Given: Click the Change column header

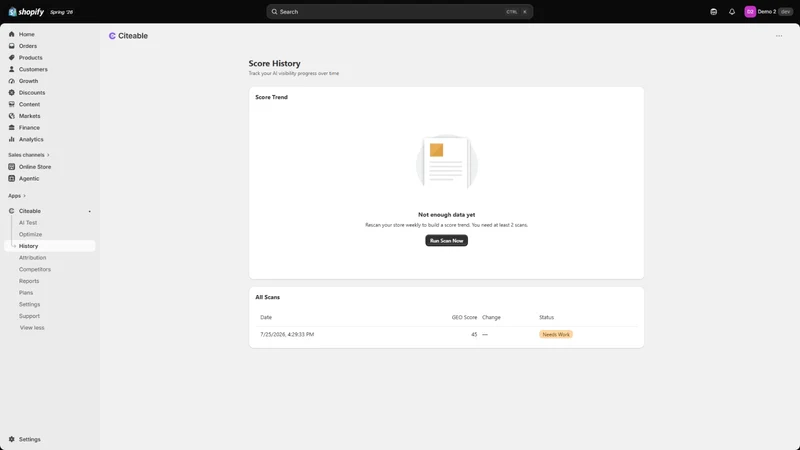Looking at the screenshot, I should 491,317.
